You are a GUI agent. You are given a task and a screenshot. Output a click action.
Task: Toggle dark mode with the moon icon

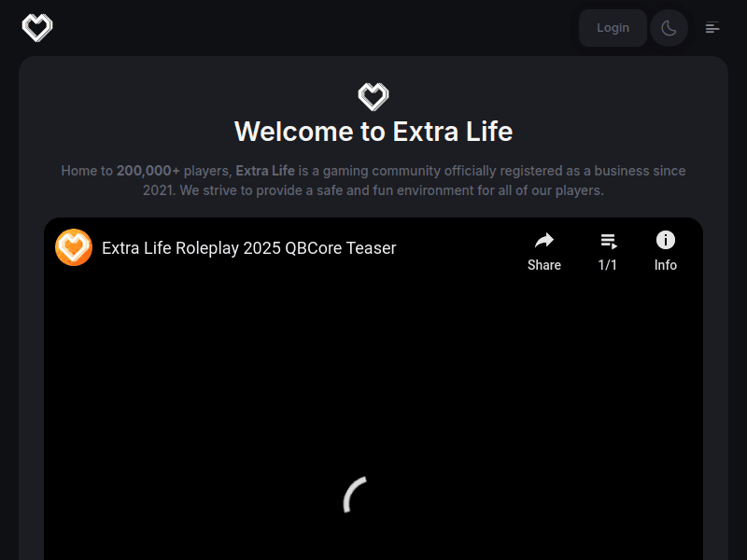coord(669,28)
